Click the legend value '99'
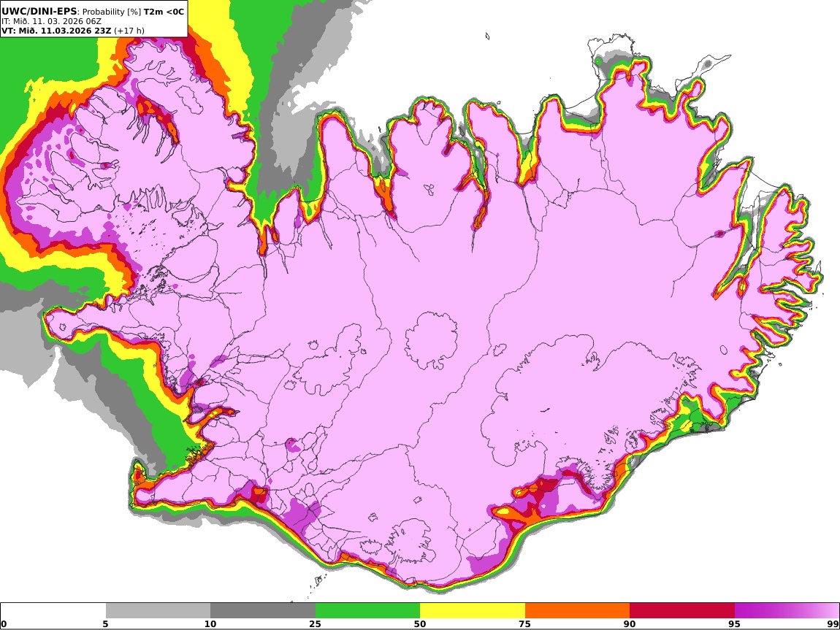The width and height of the screenshot is (840, 630). pos(833,623)
